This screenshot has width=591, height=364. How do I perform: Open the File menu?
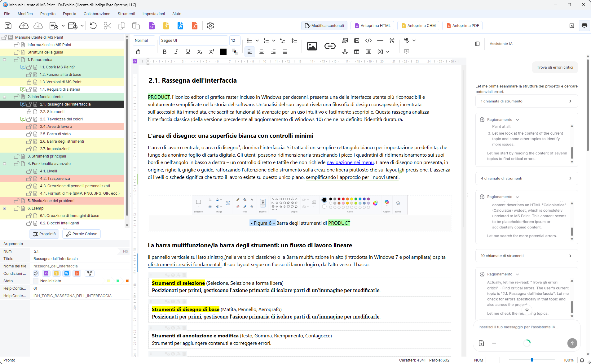(7, 14)
